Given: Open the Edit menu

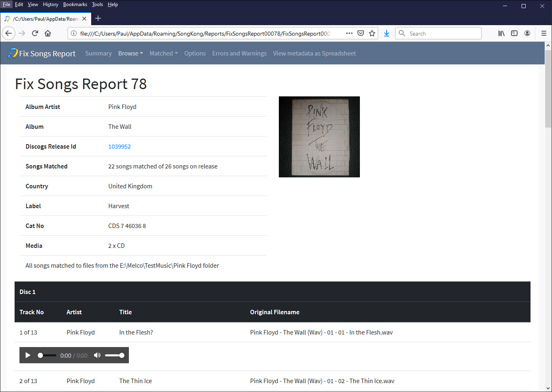Looking at the screenshot, I should pos(19,4).
